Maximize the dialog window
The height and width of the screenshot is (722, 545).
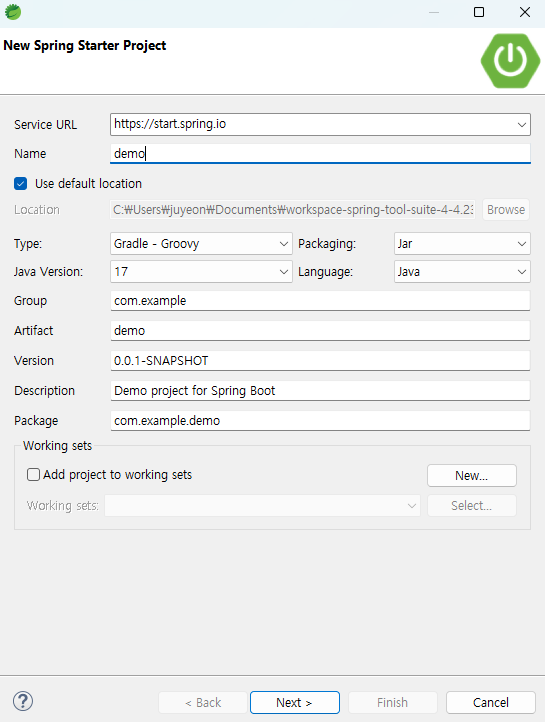click(x=479, y=12)
